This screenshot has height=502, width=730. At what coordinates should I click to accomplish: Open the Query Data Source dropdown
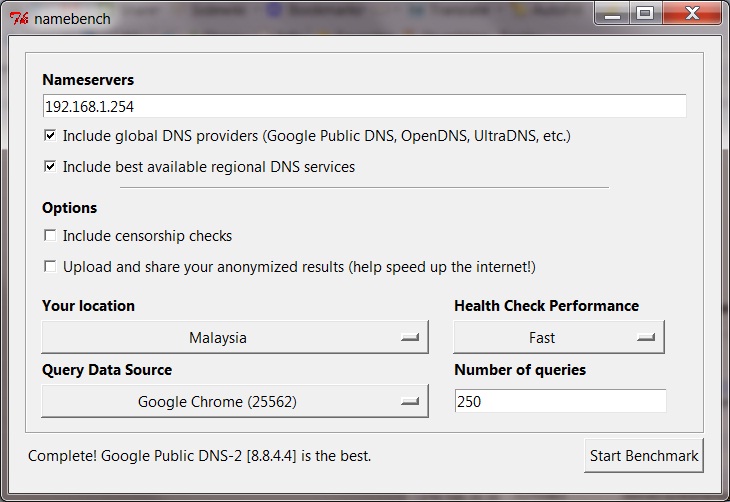(x=235, y=401)
